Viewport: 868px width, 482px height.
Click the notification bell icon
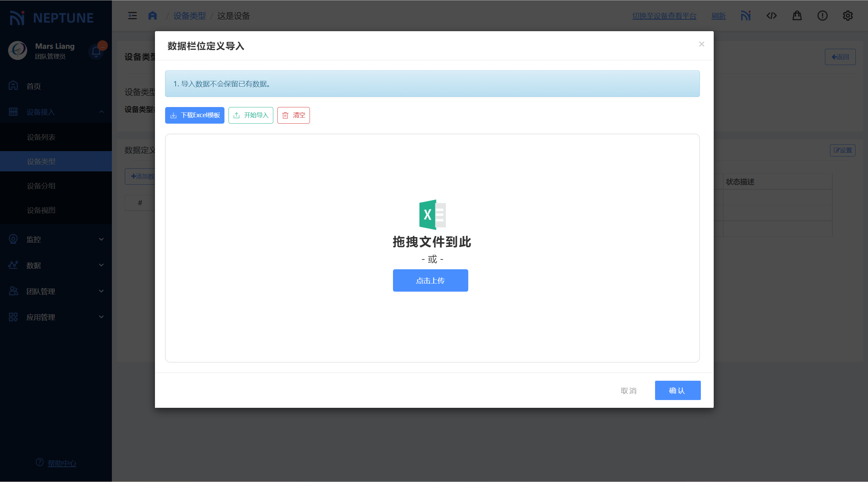tap(96, 51)
